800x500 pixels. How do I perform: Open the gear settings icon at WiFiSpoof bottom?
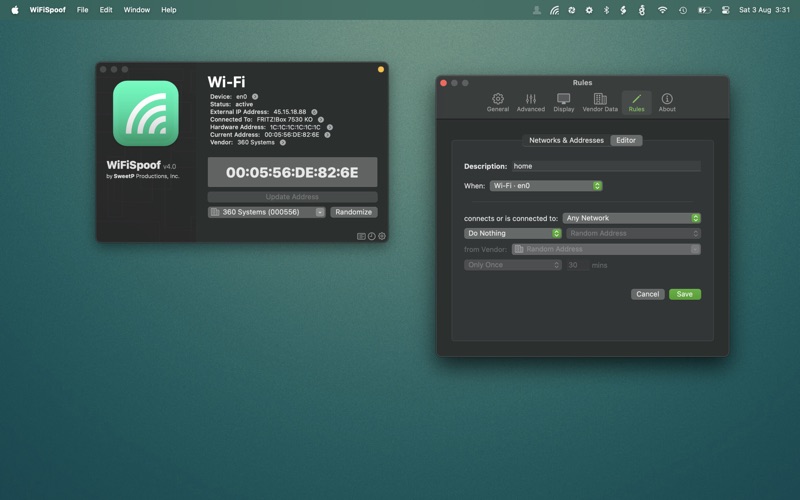[x=382, y=236]
